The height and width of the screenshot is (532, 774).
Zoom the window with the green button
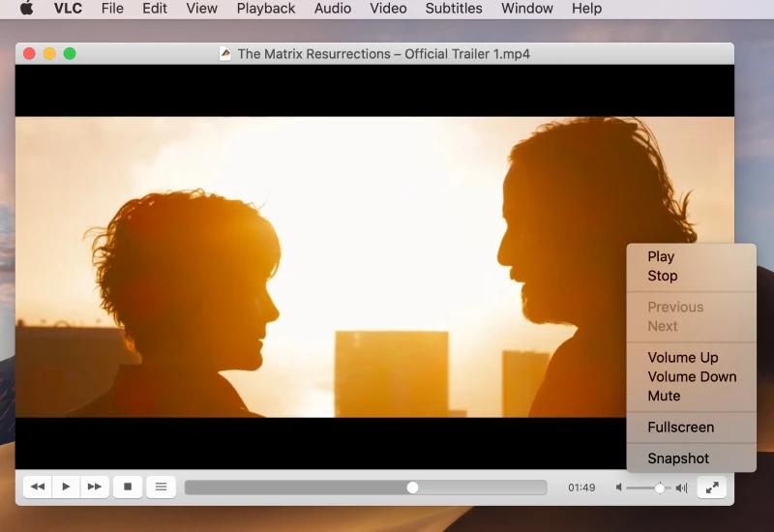(70, 54)
